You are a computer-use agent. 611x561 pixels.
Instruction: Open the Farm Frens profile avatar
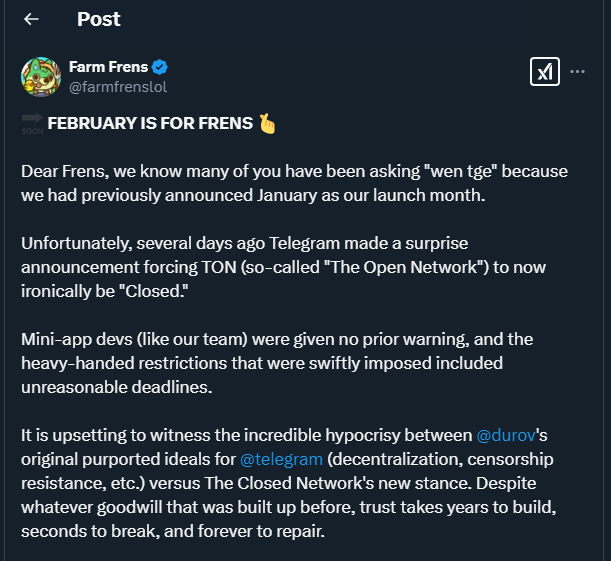[x=41, y=77]
